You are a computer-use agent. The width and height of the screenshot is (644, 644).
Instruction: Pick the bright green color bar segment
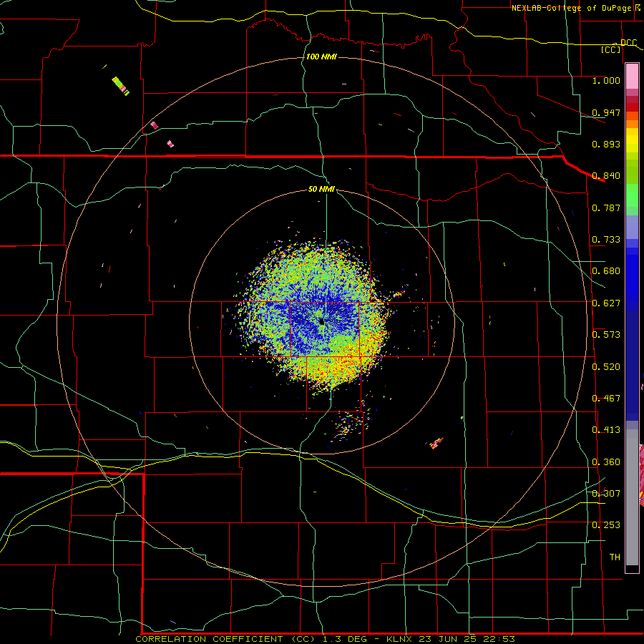tap(632, 196)
